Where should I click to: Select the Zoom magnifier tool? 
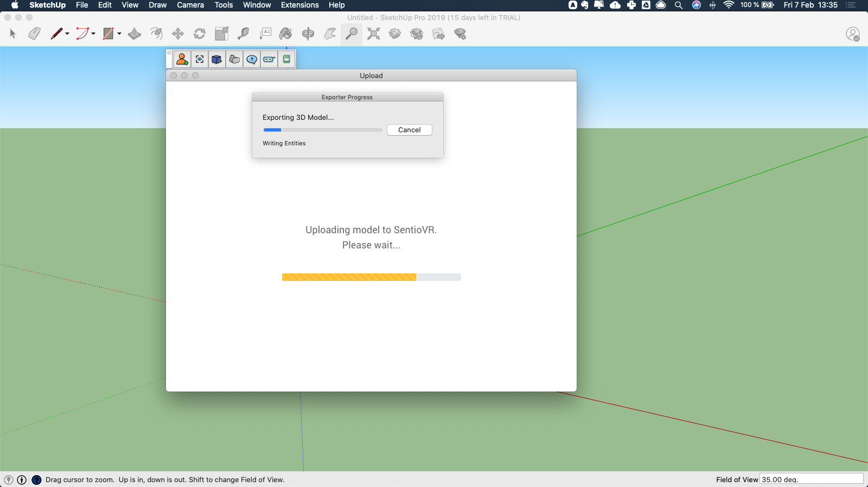(352, 34)
